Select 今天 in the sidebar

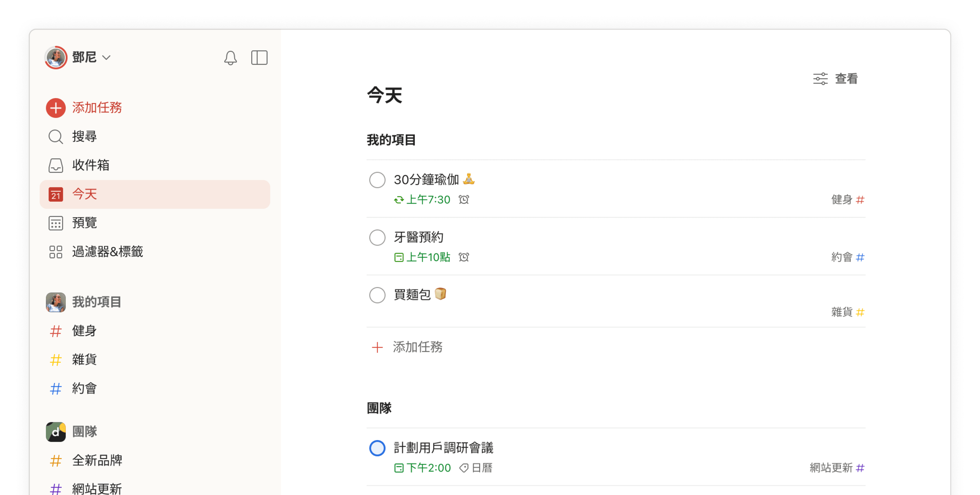155,194
